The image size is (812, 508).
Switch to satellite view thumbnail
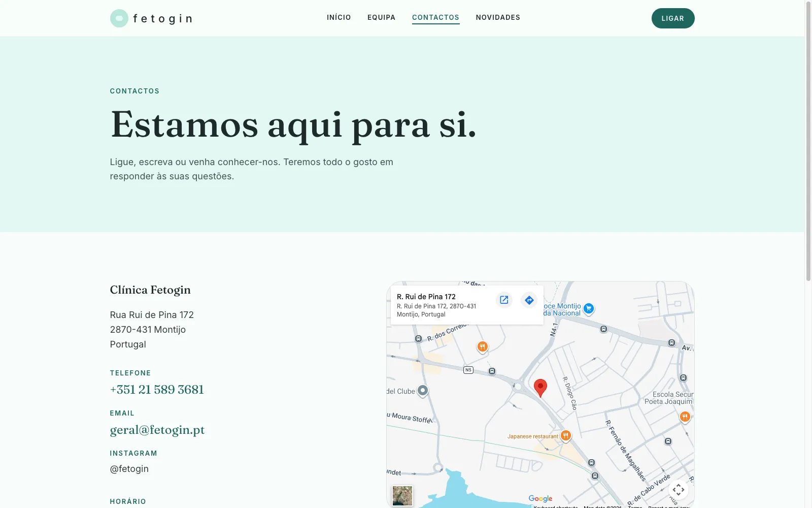pos(402,496)
